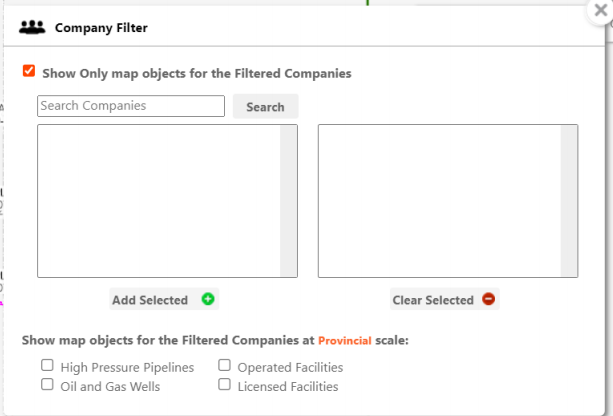Click the Clear Selected button label
Image resolution: width=613 pixels, height=416 pixels.
click(x=433, y=300)
